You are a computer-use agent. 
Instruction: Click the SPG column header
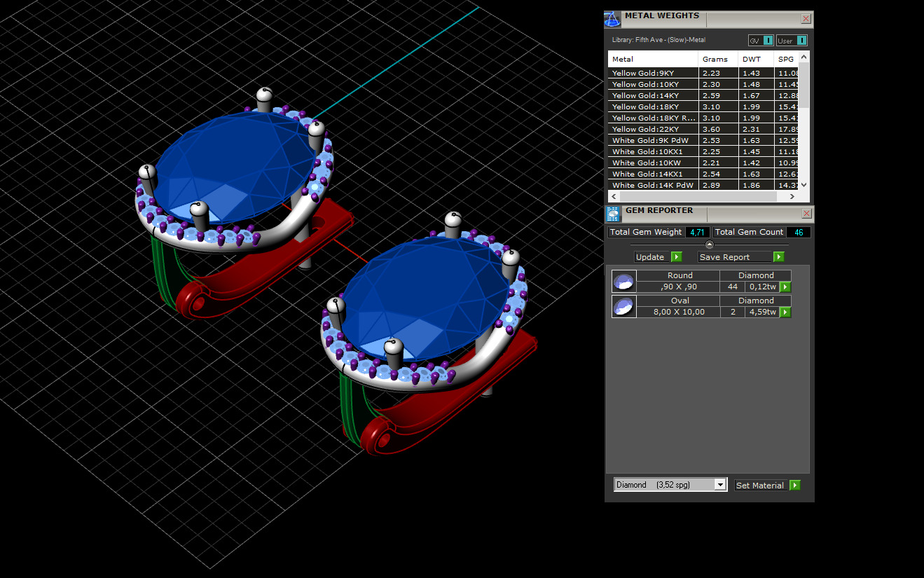(x=786, y=59)
